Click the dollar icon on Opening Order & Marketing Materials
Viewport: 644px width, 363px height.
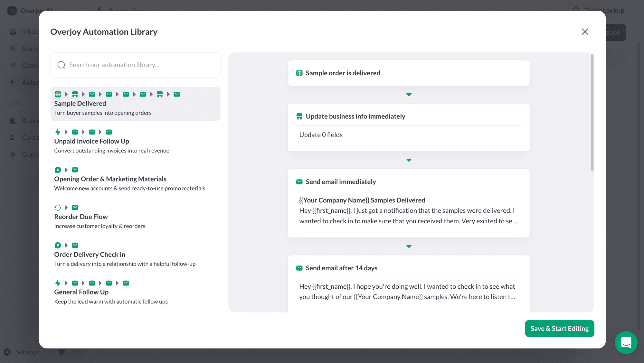point(58,170)
